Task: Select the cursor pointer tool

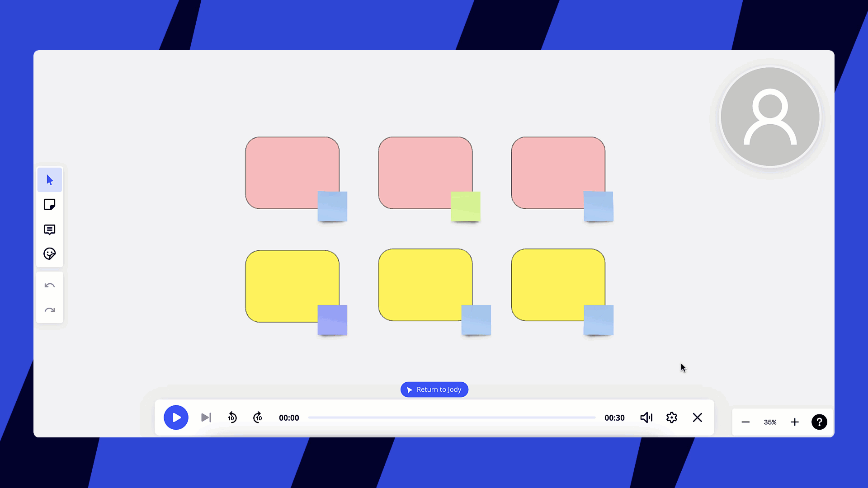Action: click(x=50, y=180)
